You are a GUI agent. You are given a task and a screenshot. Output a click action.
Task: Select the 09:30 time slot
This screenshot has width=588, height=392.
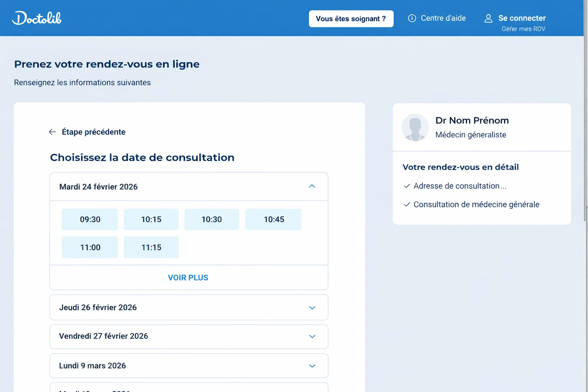tap(90, 219)
